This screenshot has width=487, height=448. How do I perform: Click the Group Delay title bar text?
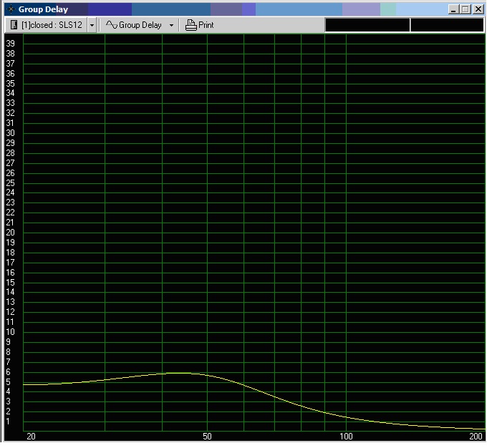[x=43, y=9]
